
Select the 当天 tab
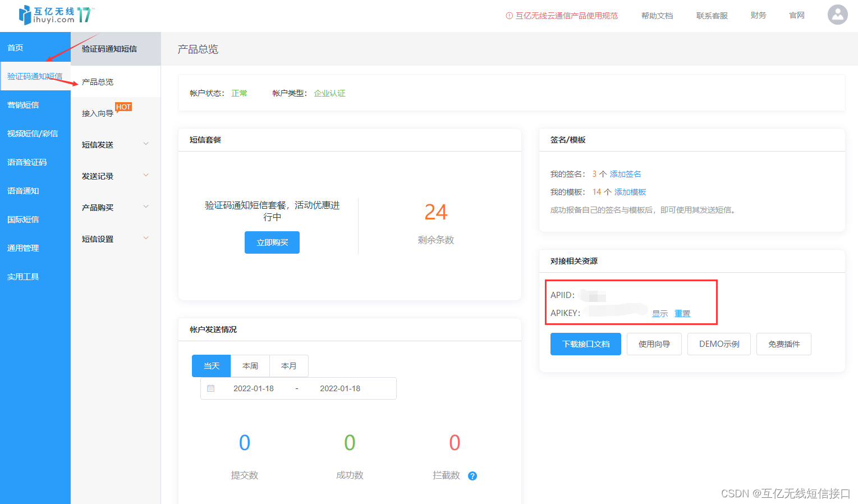tap(211, 365)
